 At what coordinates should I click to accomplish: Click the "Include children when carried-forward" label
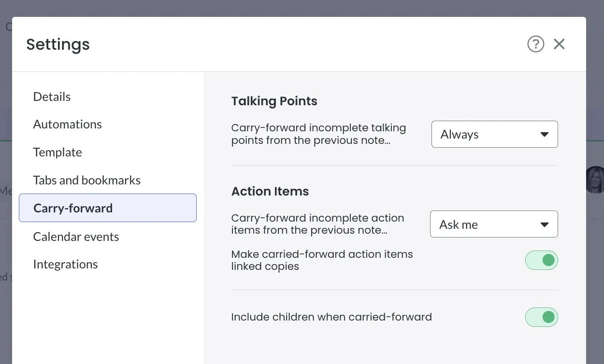331,317
